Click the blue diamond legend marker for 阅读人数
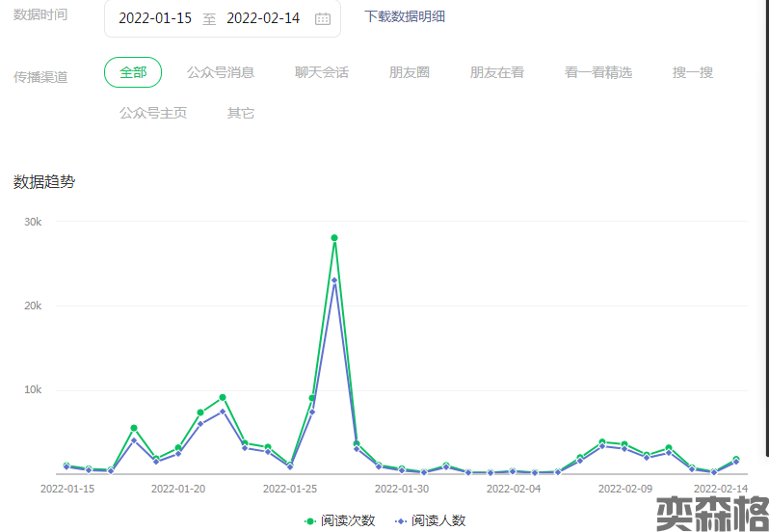 click(400, 520)
